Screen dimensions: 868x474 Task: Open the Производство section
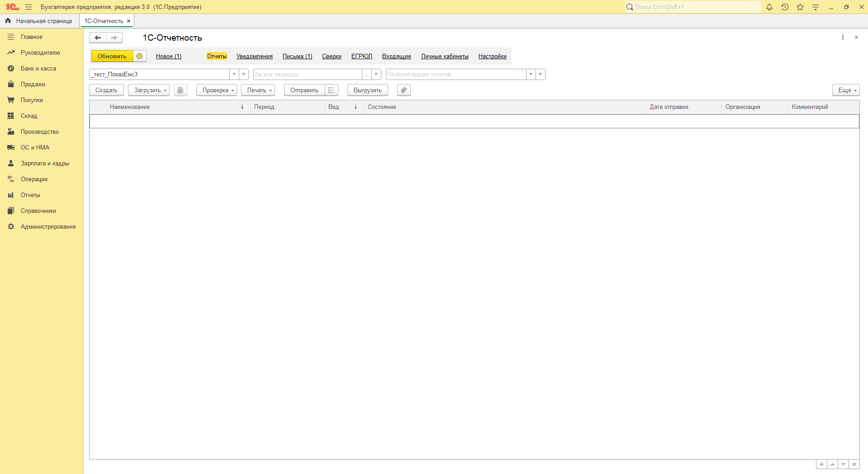(x=42, y=132)
